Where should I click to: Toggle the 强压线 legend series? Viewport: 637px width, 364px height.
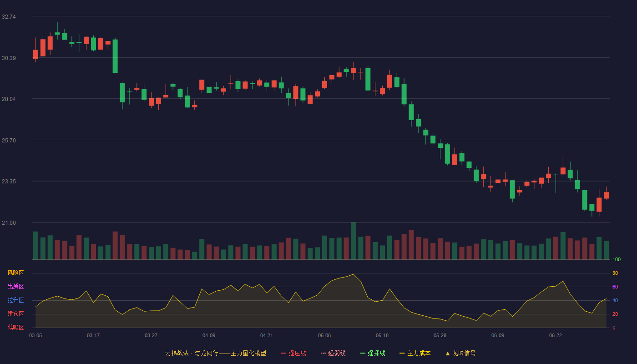293,353
